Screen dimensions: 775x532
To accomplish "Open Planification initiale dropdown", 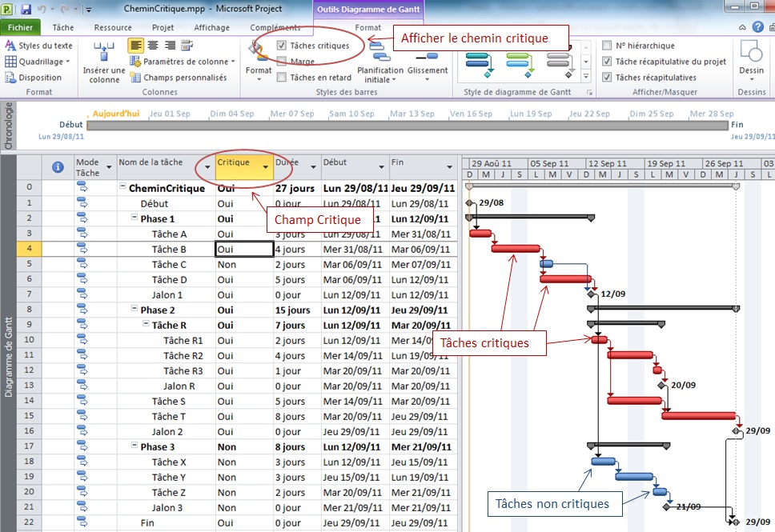I will coord(380,62).
